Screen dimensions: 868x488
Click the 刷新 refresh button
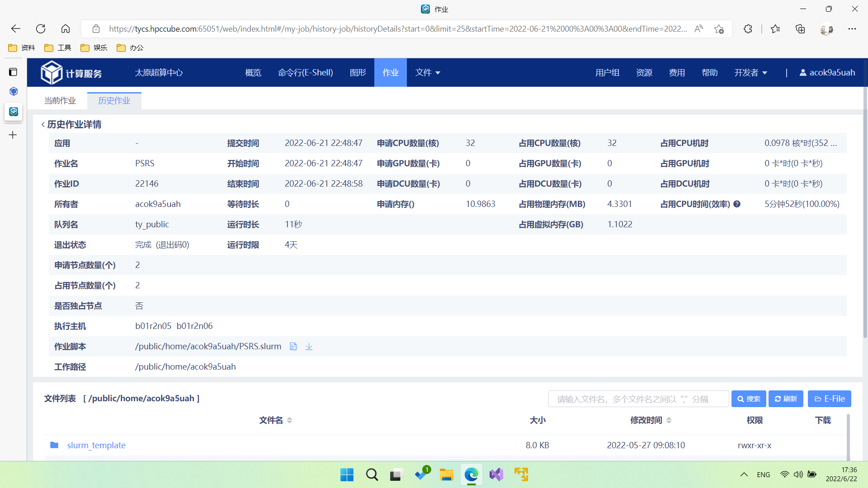click(786, 399)
